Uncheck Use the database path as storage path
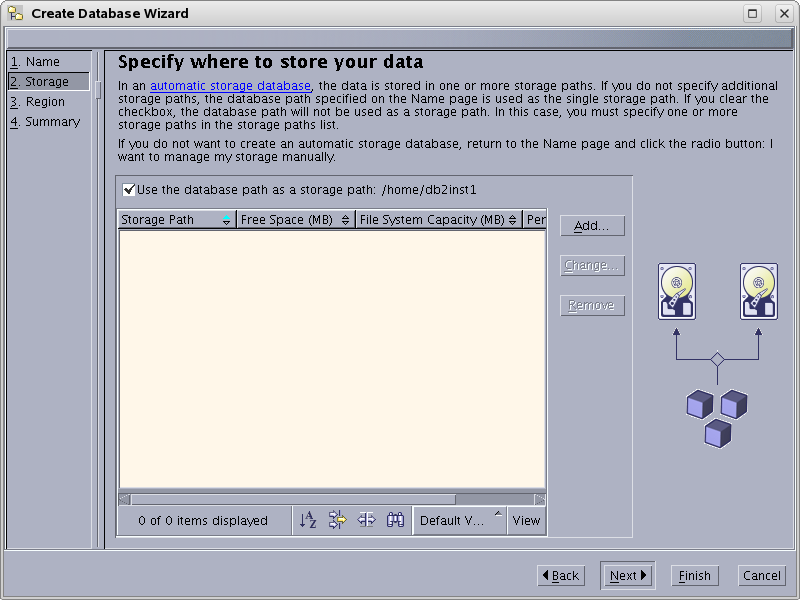Screen dimensions: 800x600 coord(129,190)
